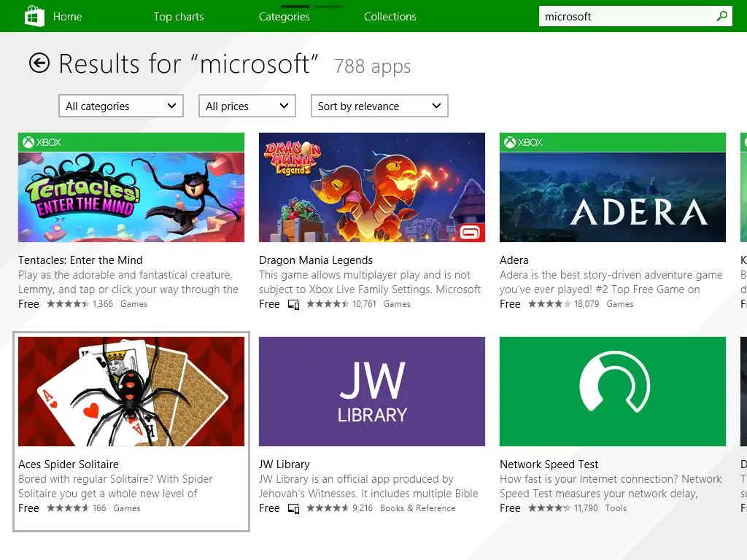
Task: Open the Aces Spider Solitaire thumbnail
Action: 131,392
